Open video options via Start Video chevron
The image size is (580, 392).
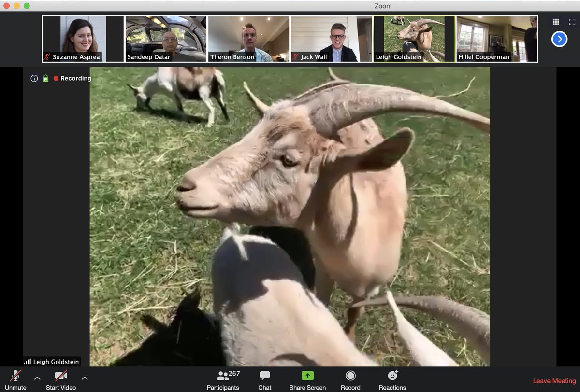point(84,378)
